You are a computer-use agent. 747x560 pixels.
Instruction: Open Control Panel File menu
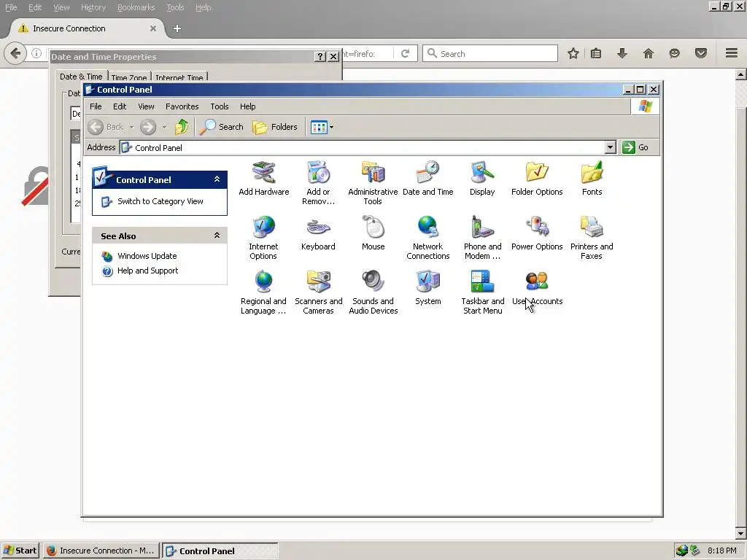tap(96, 106)
